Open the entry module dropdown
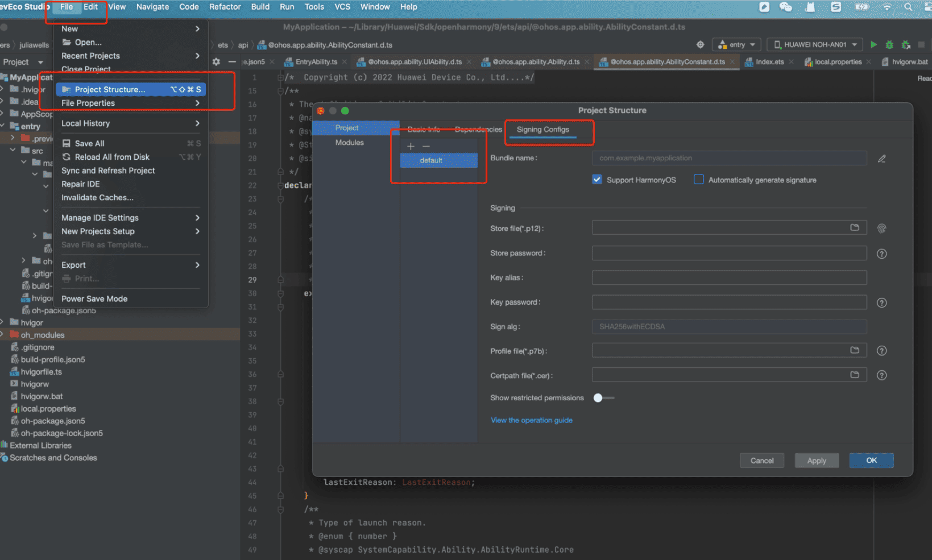This screenshot has height=560, width=932. [x=738, y=44]
